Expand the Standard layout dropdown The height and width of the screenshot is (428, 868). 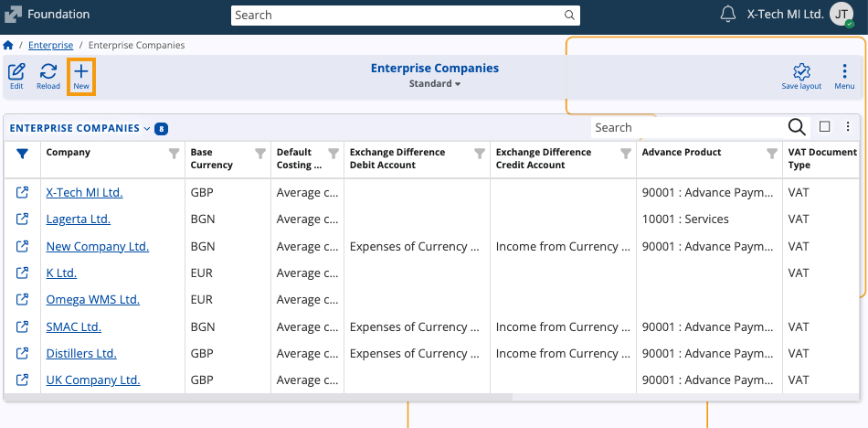435,83
